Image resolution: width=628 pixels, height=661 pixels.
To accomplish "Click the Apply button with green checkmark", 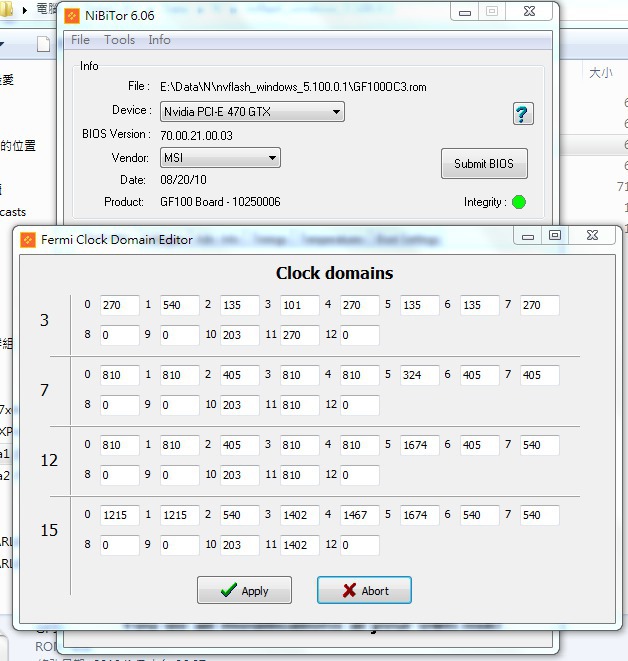I will [244, 590].
